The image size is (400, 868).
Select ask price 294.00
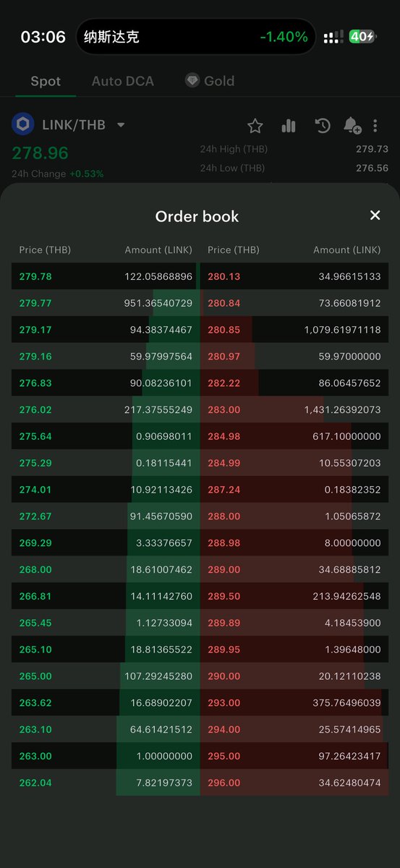pos(224,729)
